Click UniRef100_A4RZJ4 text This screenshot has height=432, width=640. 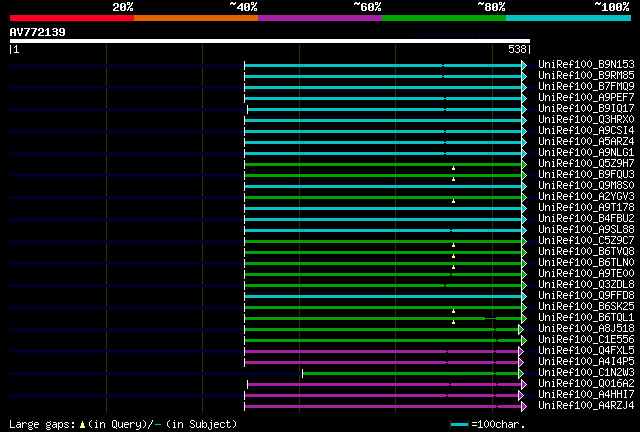[586, 406]
